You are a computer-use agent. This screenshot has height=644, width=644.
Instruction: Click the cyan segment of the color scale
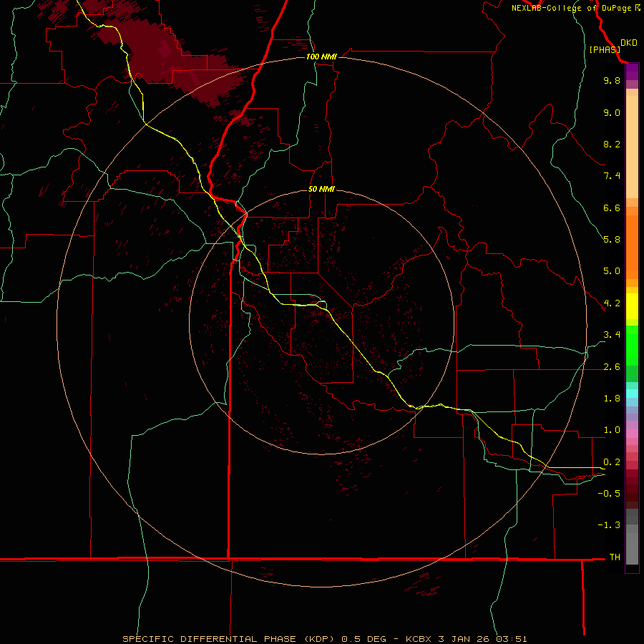[632, 394]
